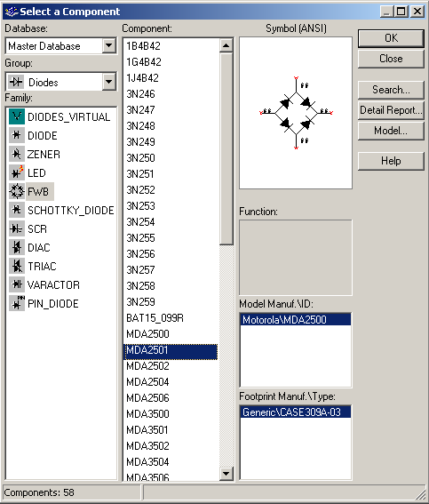Select component MDA3501
The image size is (429, 504).
click(x=147, y=430)
